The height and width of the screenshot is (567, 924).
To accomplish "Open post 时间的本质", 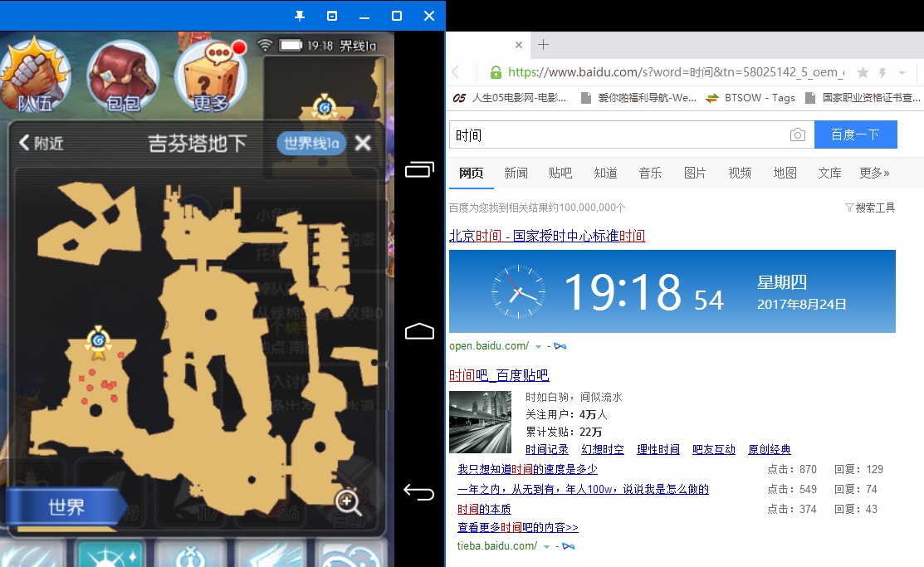I will pos(484,509).
